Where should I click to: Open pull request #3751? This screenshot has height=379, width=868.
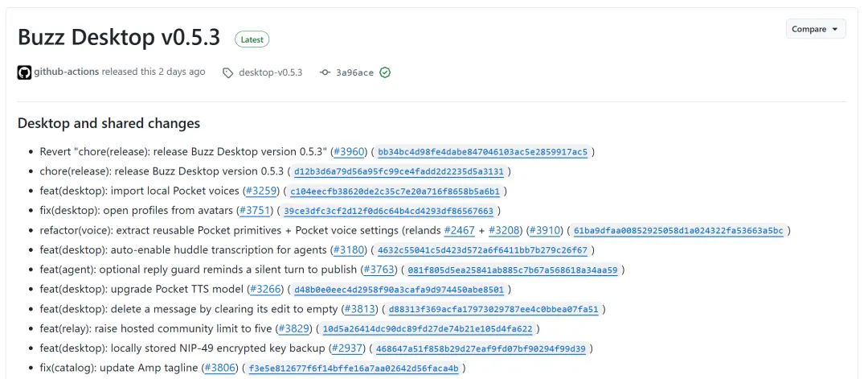point(256,211)
